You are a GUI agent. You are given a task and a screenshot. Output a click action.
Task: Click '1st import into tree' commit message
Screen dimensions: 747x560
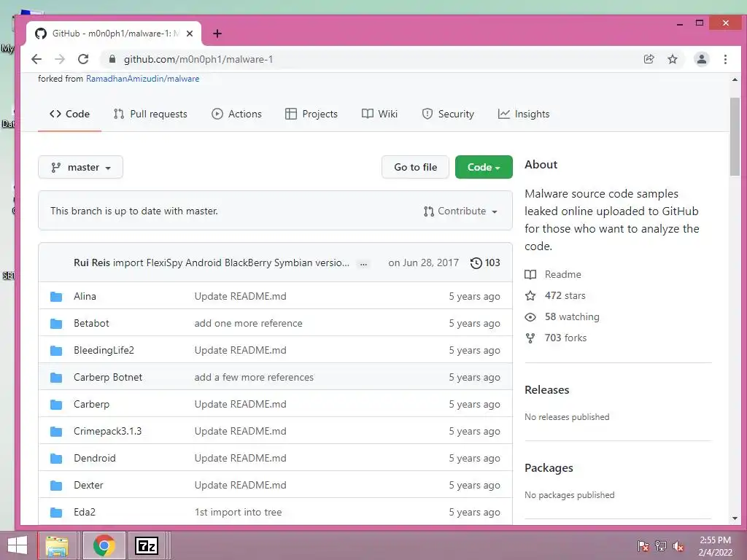point(239,513)
